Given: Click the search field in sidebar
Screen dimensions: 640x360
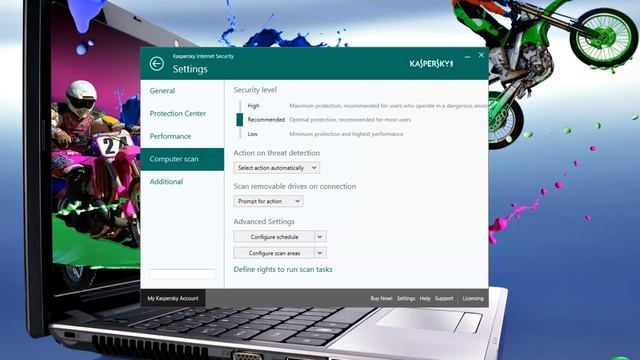Looking at the screenshot, I should [182, 274].
